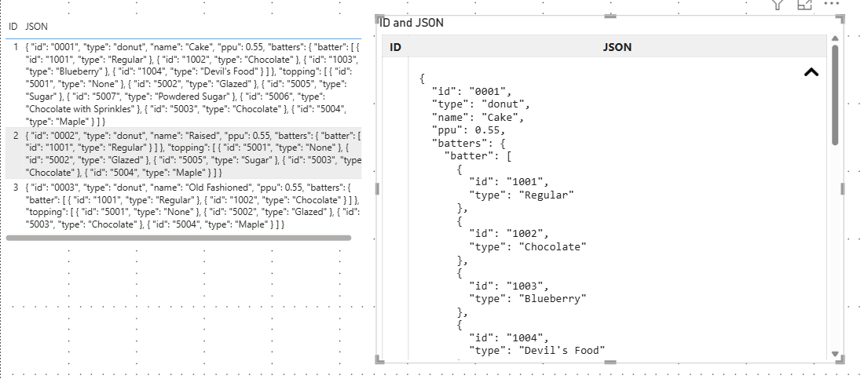Screen dimensions: 868x379
Task: Open the More options ellipsis menu
Action: [x=831, y=3]
